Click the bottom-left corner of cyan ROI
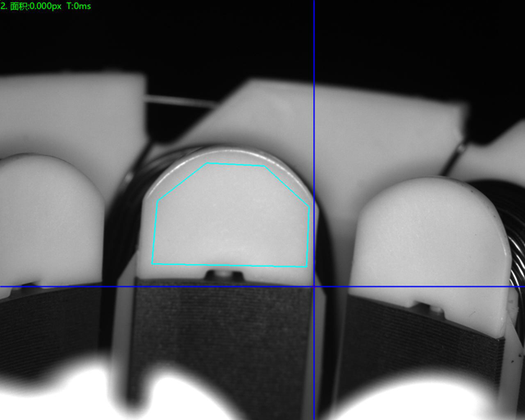525x420 pixels. tap(153, 264)
